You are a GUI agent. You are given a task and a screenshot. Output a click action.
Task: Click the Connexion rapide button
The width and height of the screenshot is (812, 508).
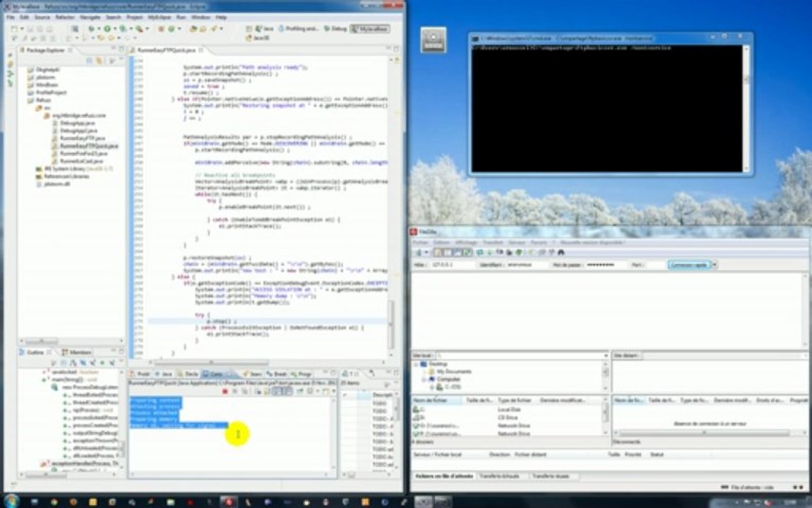pyautogui.click(x=689, y=265)
